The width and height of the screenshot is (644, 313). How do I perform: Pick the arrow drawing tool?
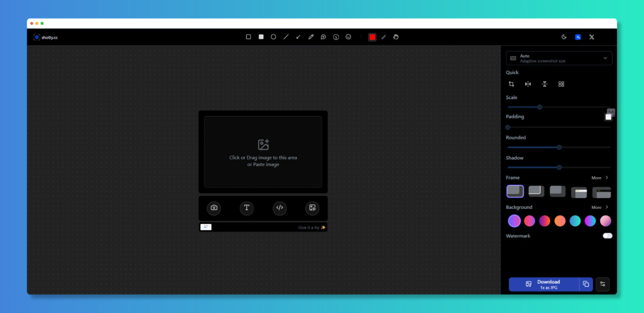pos(298,37)
